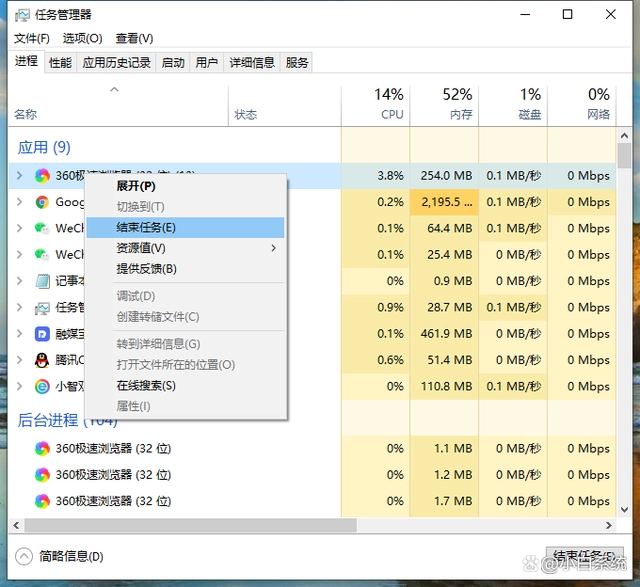Open the 选项(O) menu
The height and width of the screenshot is (587, 640).
click(x=82, y=38)
